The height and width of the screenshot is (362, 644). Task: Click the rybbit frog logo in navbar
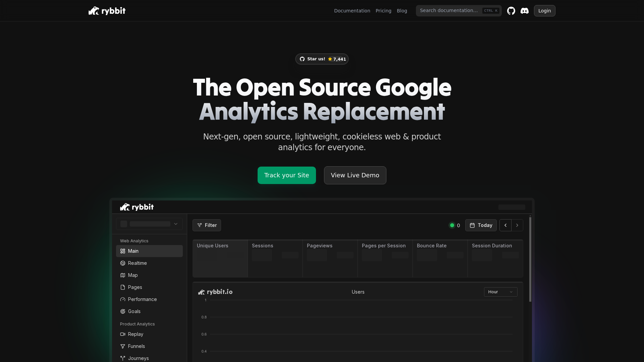coord(94,11)
